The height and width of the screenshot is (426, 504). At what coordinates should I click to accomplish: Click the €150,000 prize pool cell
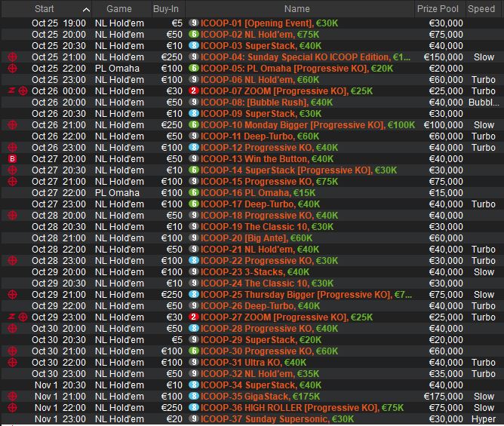coord(444,57)
